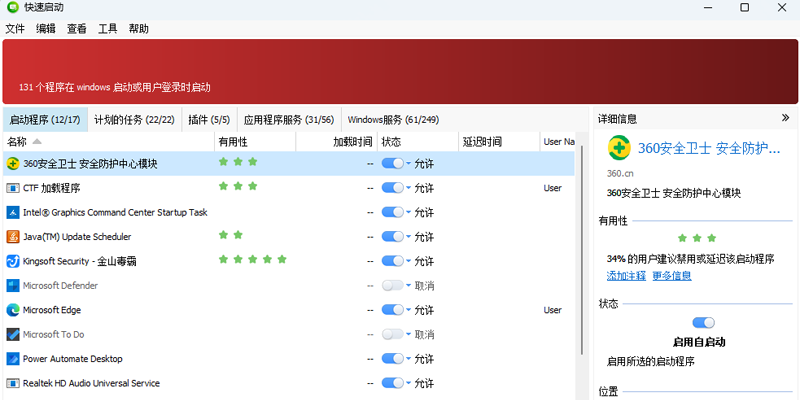This screenshot has height=400, width=800.
Task: Click the Power Automate Desktop icon
Action: click(13, 359)
